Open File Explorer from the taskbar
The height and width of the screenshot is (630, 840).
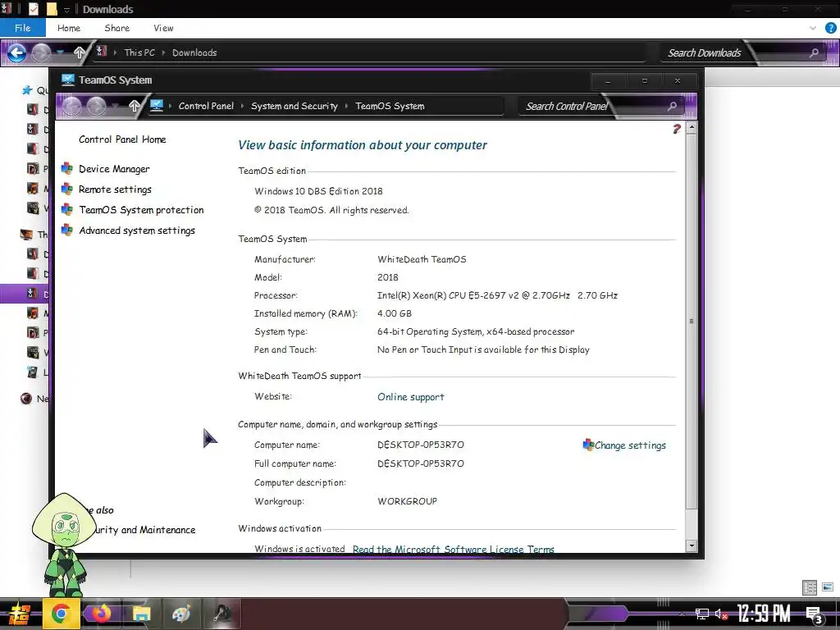[x=141, y=614]
